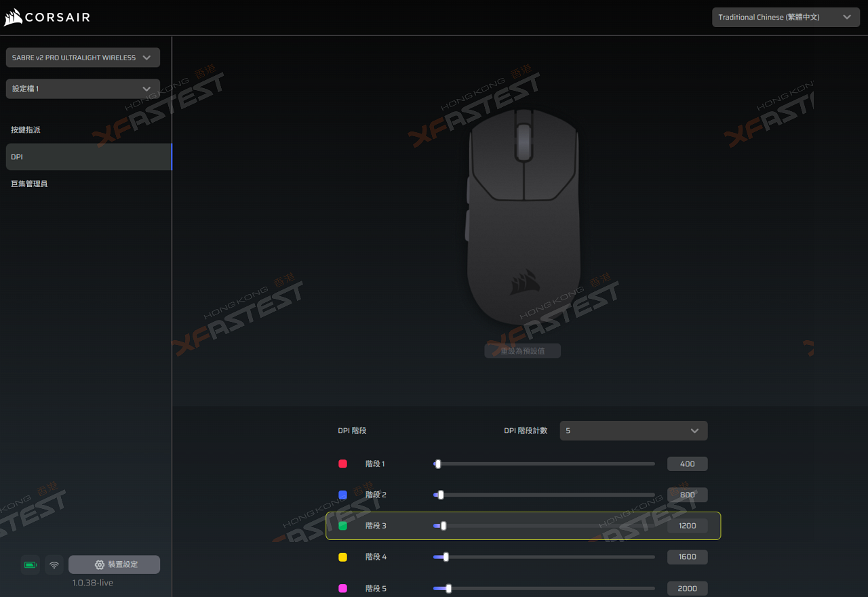Image resolution: width=868 pixels, height=597 pixels.
Task: Click the wireless connection icon
Action: pyautogui.click(x=54, y=564)
